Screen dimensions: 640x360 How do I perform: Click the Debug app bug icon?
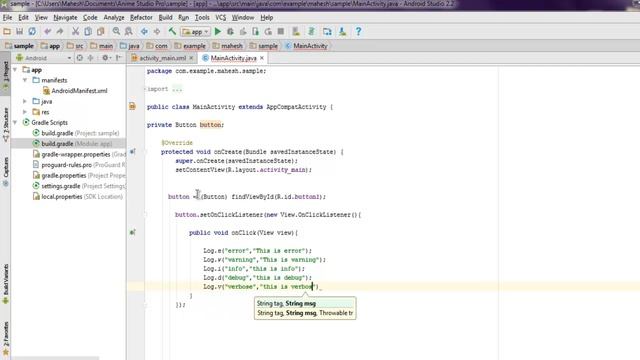[x=230, y=31]
